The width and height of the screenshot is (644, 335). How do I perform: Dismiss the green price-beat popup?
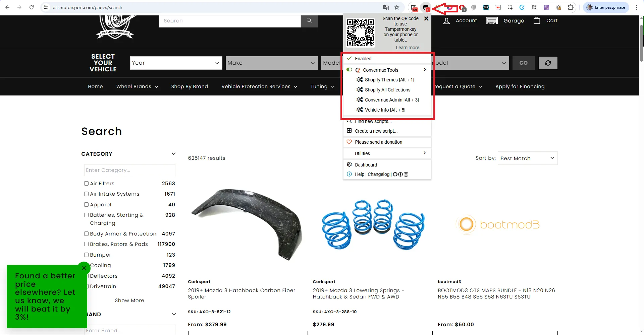(x=84, y=268)
